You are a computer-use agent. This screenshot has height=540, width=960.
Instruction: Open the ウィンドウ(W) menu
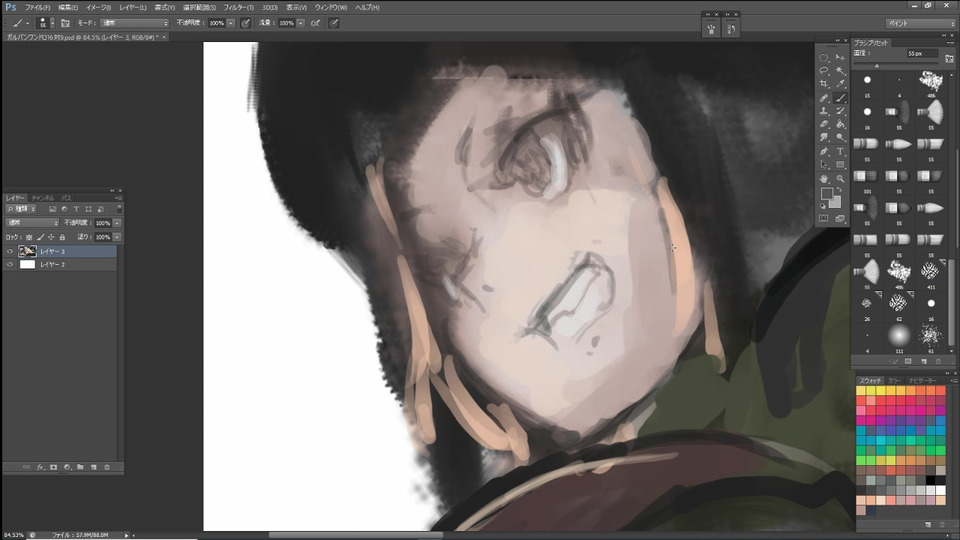(331, 7)
